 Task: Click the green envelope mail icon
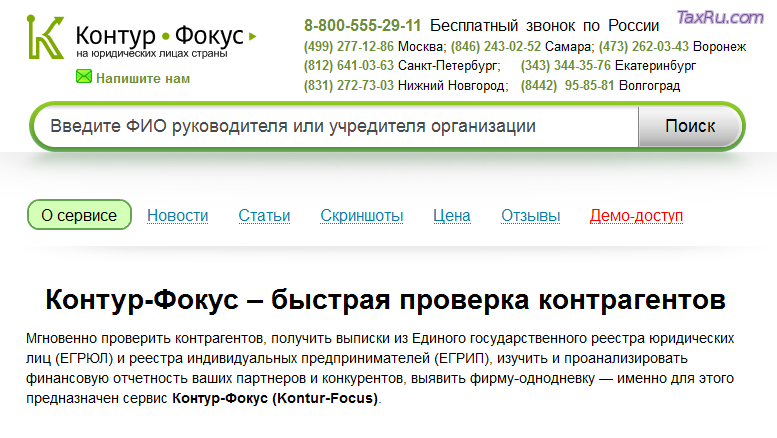click(84, 77)
